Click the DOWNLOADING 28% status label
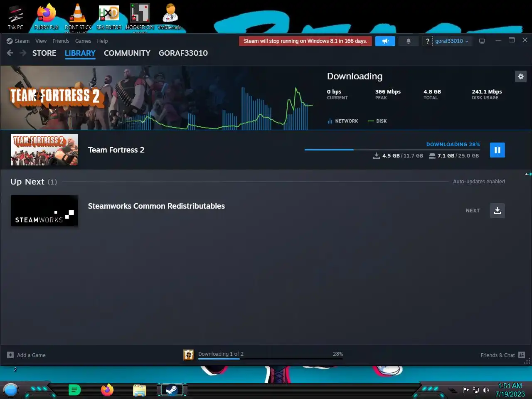 pos(453,144)
